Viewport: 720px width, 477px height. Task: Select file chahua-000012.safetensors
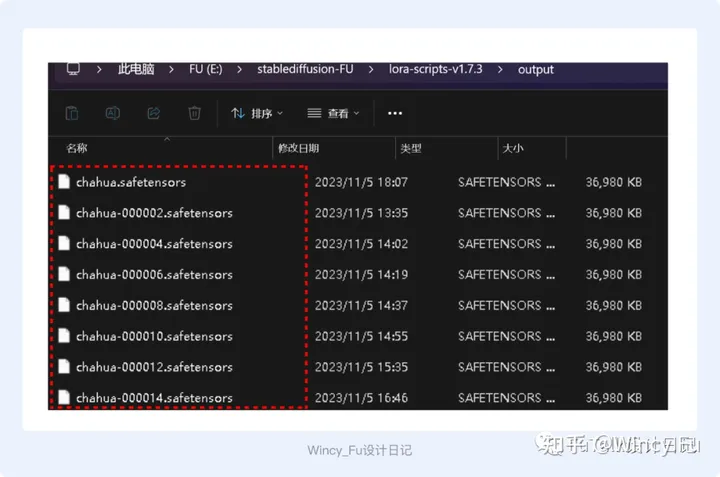pyautogui.click(x=154, y=367)
